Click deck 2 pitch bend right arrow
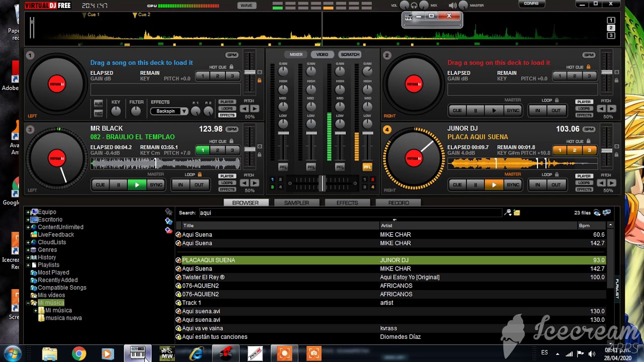Screen dimensions: 644x362 pos(612,109)
